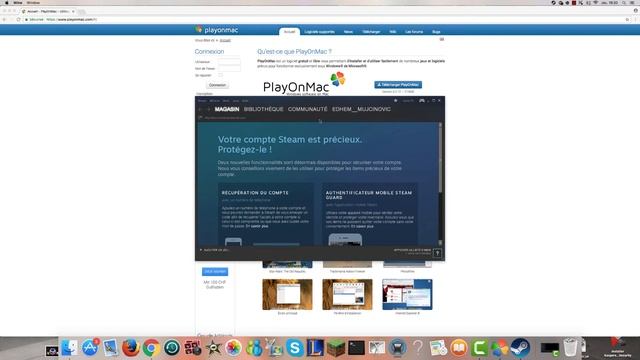This screenshot has height=360, width=640.
Task: Focus the password input field
Action: [229, 68]
